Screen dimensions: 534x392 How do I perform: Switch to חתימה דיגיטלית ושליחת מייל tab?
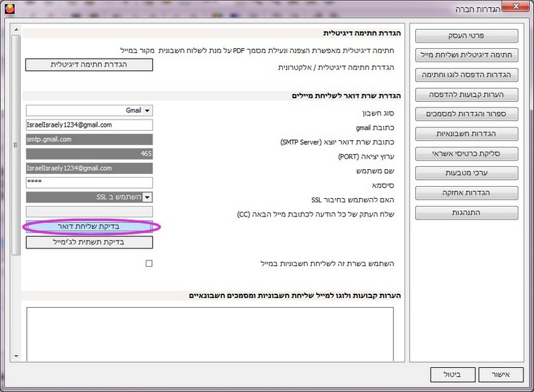coord(466,55)
